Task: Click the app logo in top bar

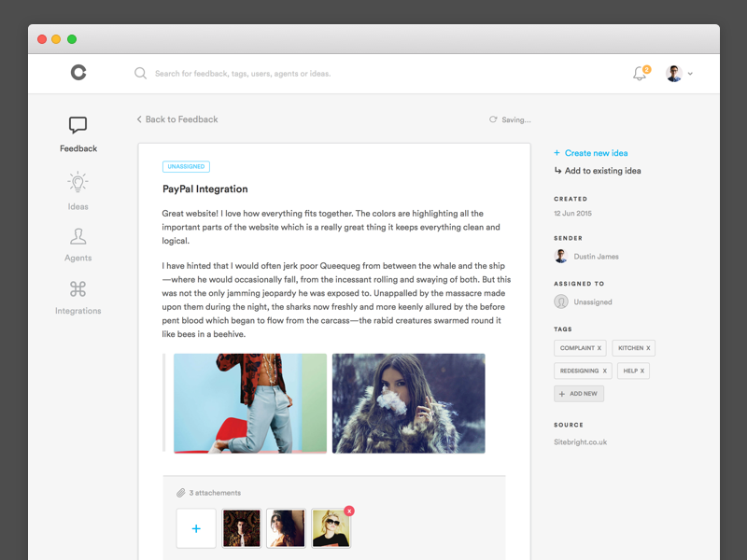Action: point(78,73)
